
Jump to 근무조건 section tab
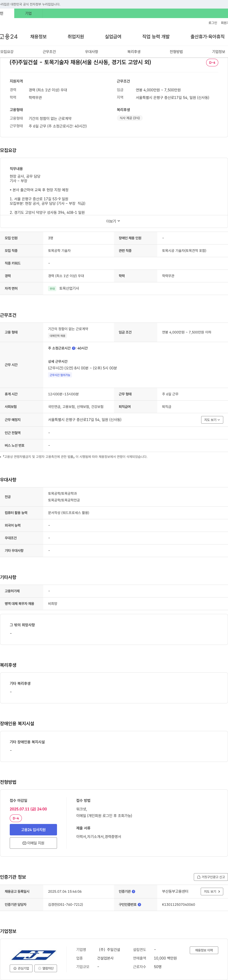pyautogui.click(x=49, y=52)
